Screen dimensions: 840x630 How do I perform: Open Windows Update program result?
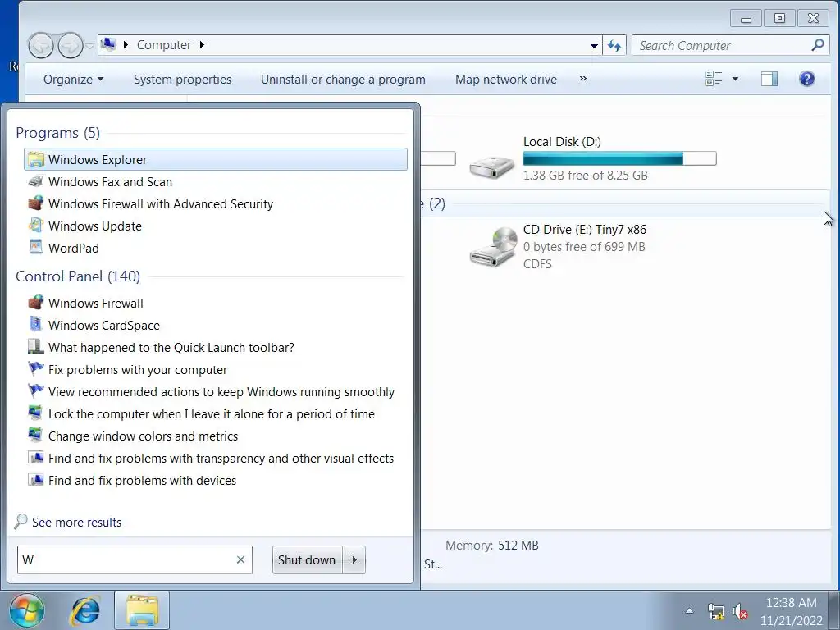(x=95, y=226)
